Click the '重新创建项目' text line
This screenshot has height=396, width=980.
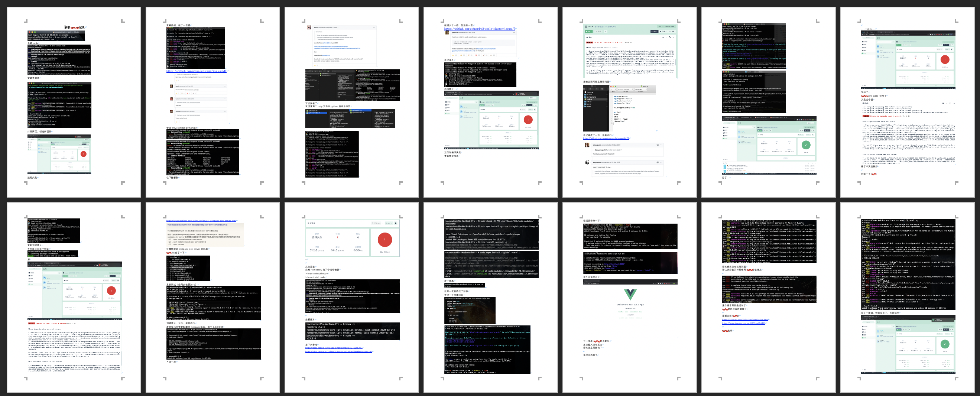[x=34, y=245]
